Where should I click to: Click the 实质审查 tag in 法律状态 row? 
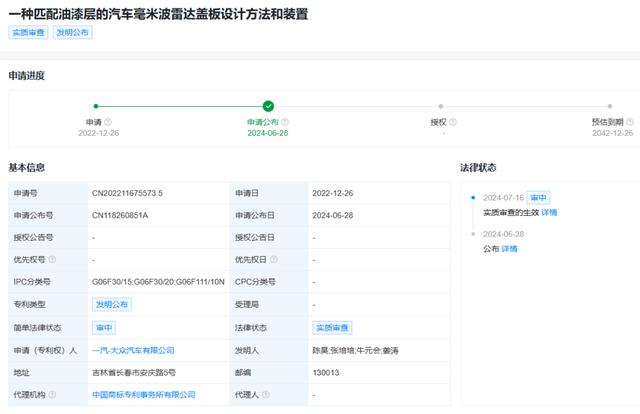[332, 328]
